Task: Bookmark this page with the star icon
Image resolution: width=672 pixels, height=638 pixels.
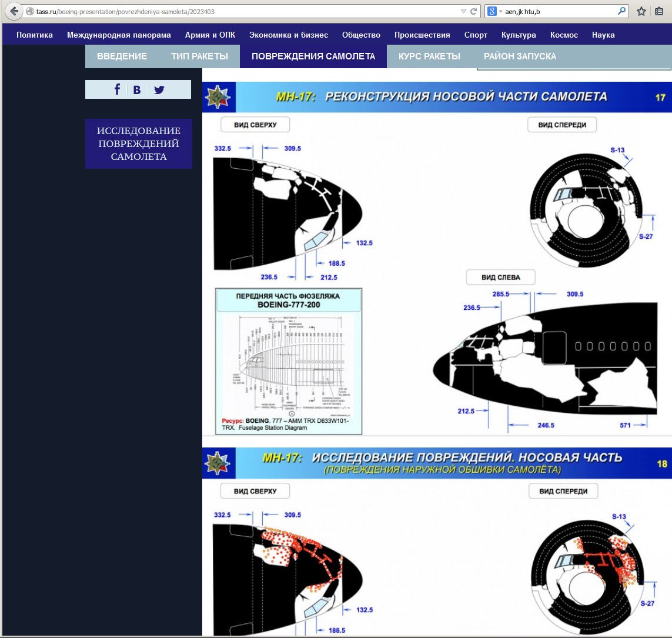Action: point(641,11)
